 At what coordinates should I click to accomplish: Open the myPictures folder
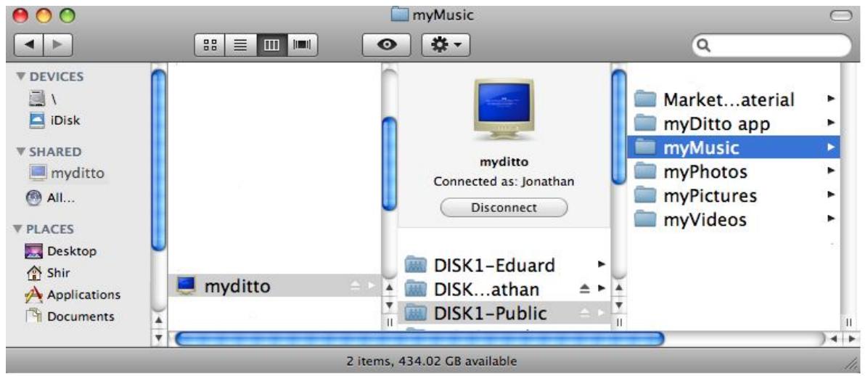coord(734,195)
